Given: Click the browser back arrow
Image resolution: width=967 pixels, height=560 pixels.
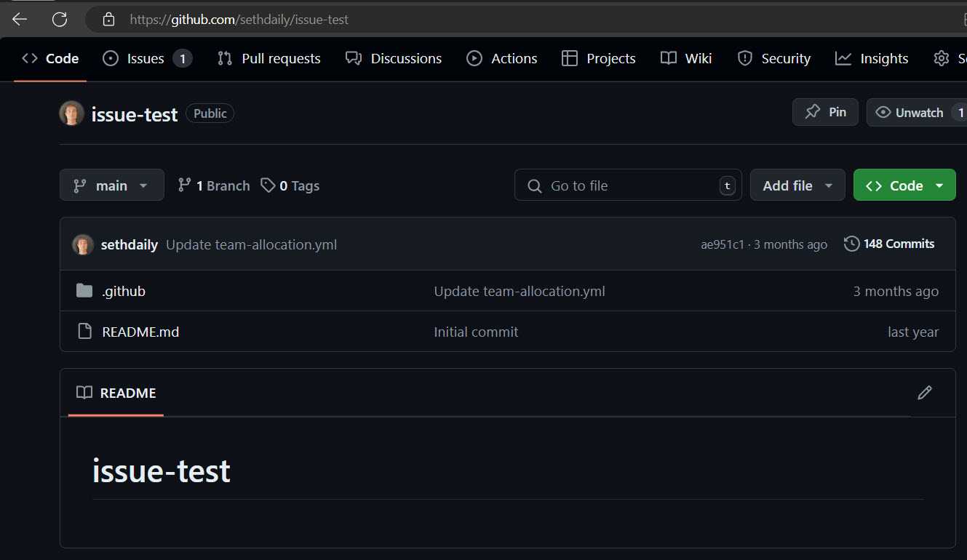Looking at the screenshot, I should point(20,20).
